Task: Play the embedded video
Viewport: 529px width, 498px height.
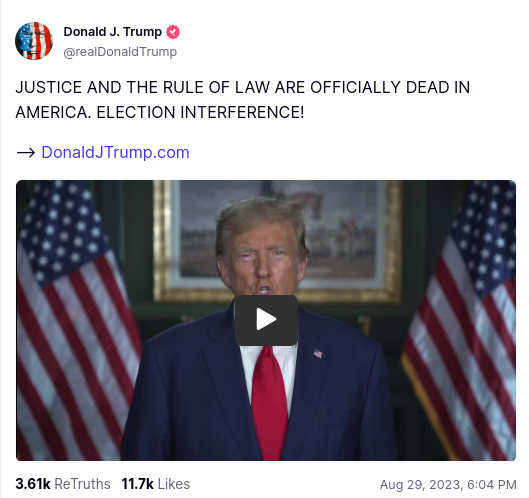Action: pyautogui.click(x=266, y=320)
